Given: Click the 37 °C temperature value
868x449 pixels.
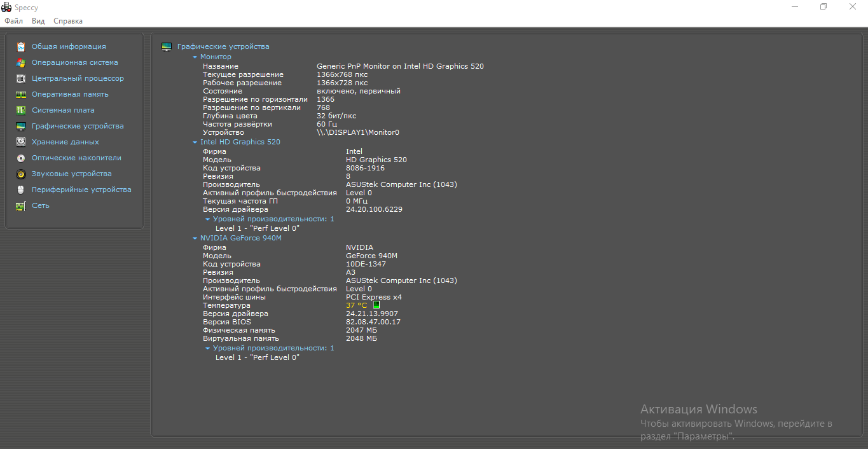Looking at the screenshot, I should pyautogui.click(x=356, y=305).
